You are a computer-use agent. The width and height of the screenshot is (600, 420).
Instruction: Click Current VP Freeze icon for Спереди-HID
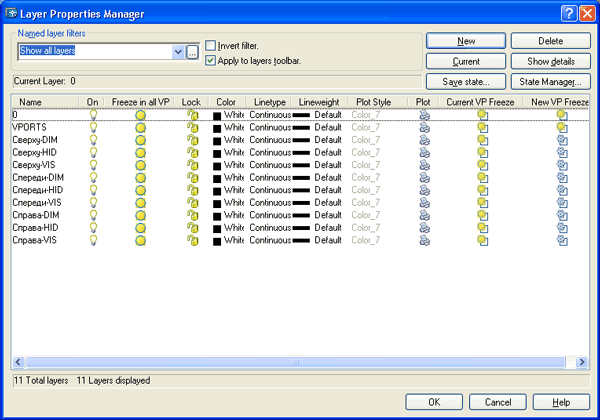pos(482,190)
